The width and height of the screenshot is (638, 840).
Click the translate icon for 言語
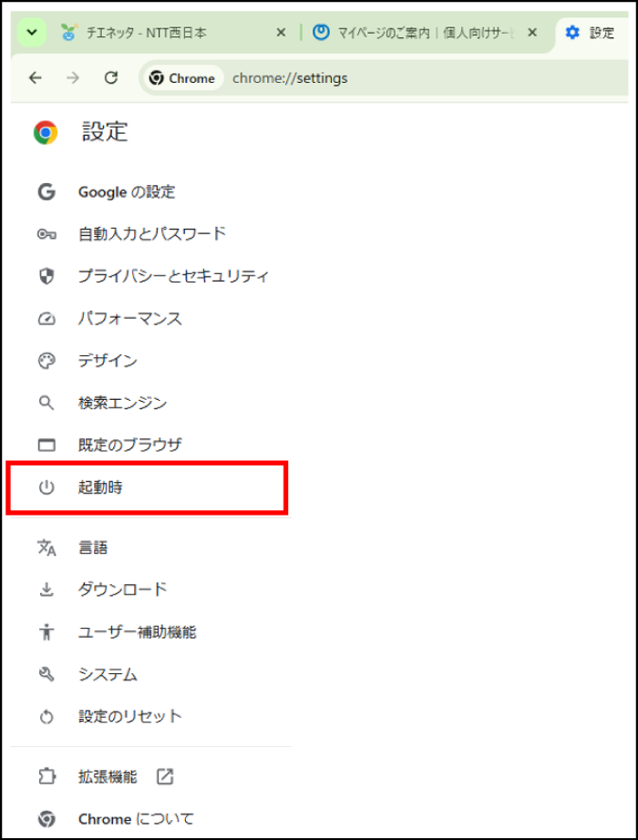coord(46,548)
